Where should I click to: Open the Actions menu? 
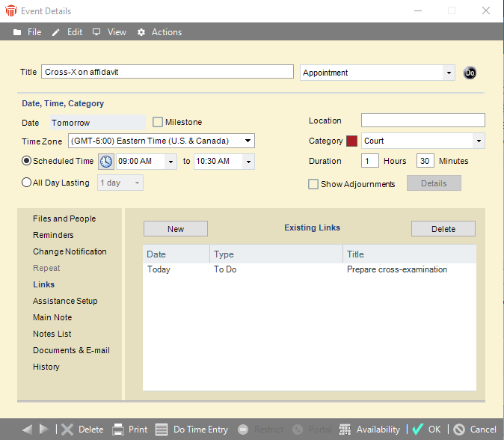[x=159, y=32]
